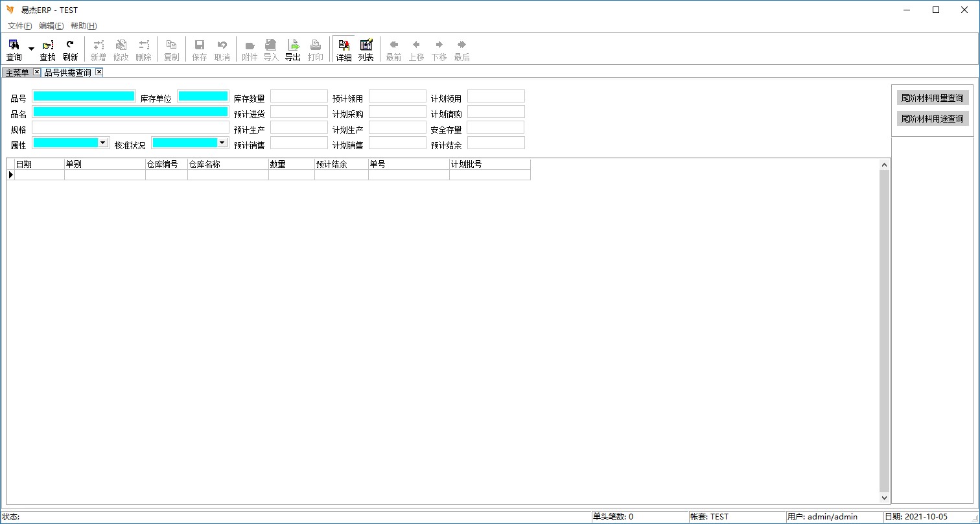The image size is (980, 524).
Task: Click the 保存 (Save) toolbar icon
Action: [x=200, y=49]
